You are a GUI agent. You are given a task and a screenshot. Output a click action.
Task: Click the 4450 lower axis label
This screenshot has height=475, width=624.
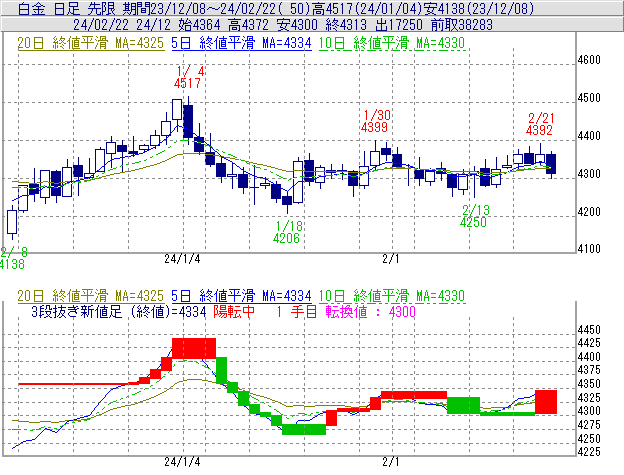pyautogui.click(x=589, y=330)
